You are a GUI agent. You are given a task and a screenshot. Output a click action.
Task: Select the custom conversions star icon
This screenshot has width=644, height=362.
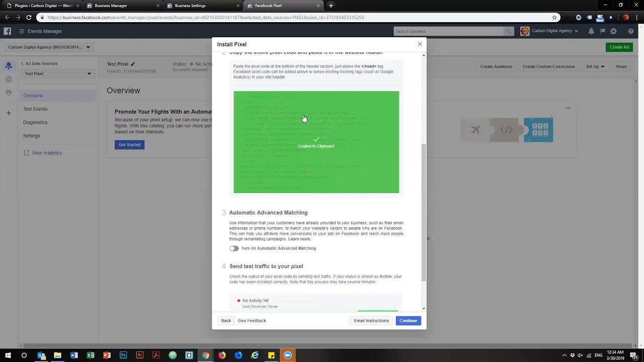9,79
